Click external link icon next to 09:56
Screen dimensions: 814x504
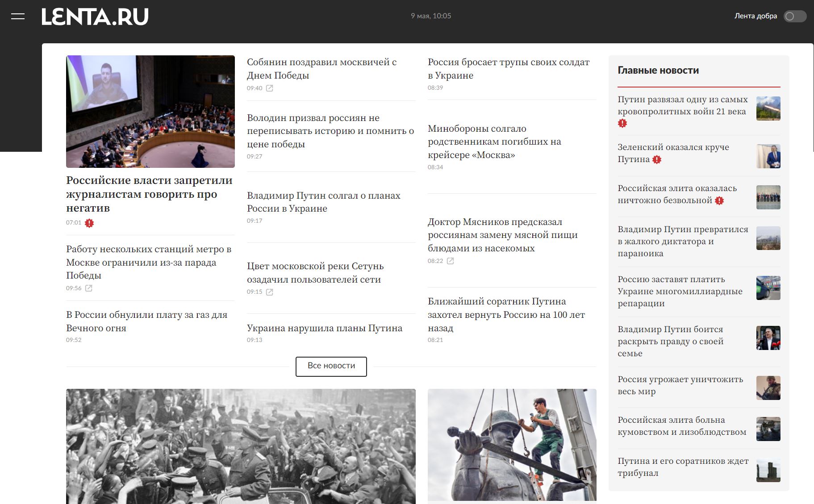click(89, 288)
